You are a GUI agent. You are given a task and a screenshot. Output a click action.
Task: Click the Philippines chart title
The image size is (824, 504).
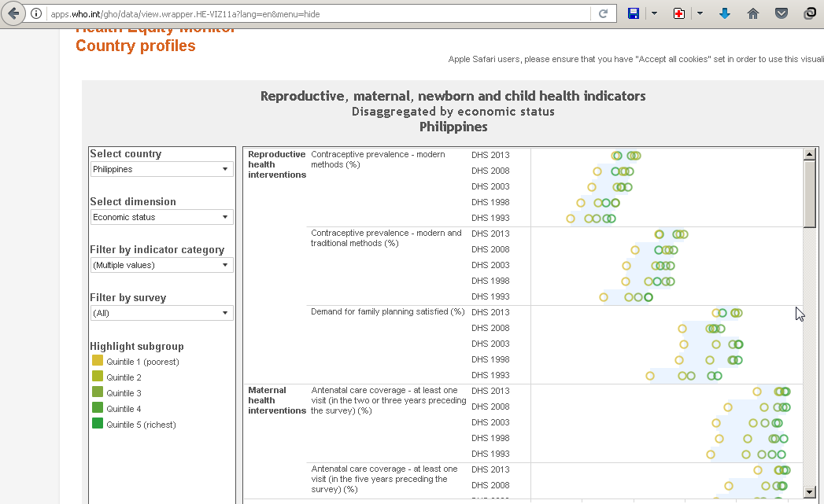[453, 127]
